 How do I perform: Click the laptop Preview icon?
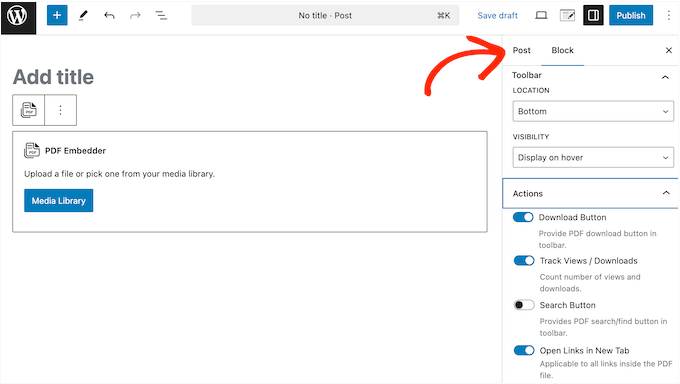pyautogui.click(x=541, y=16)
